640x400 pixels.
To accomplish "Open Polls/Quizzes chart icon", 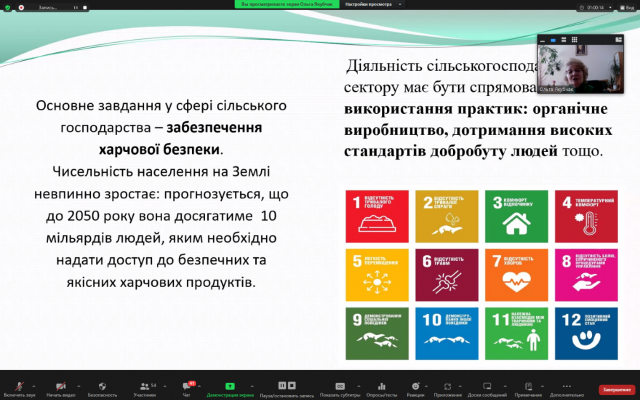I will (382, 386).
